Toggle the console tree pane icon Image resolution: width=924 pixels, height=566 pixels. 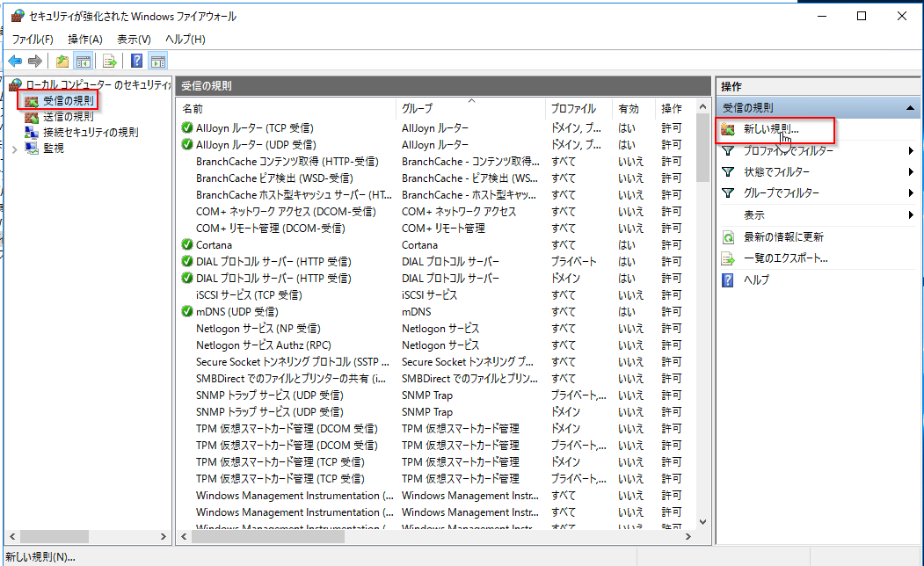pyautogui.click(x=84, y=61)
